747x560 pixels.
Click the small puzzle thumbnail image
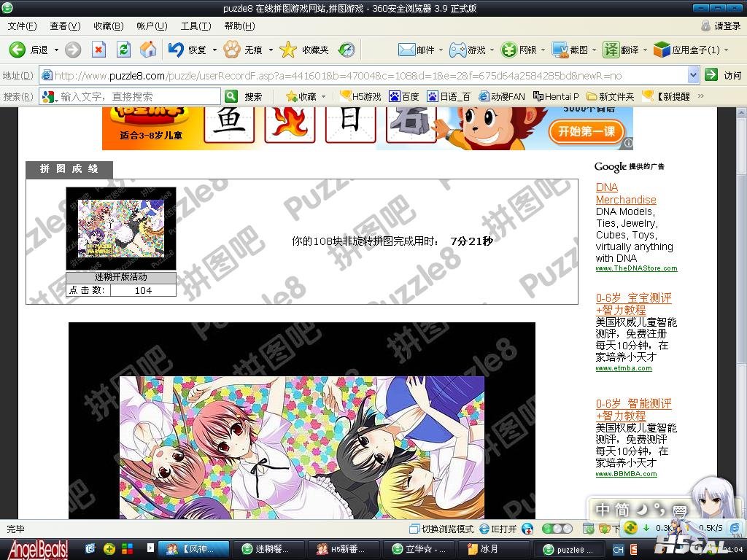click(121, 228)
